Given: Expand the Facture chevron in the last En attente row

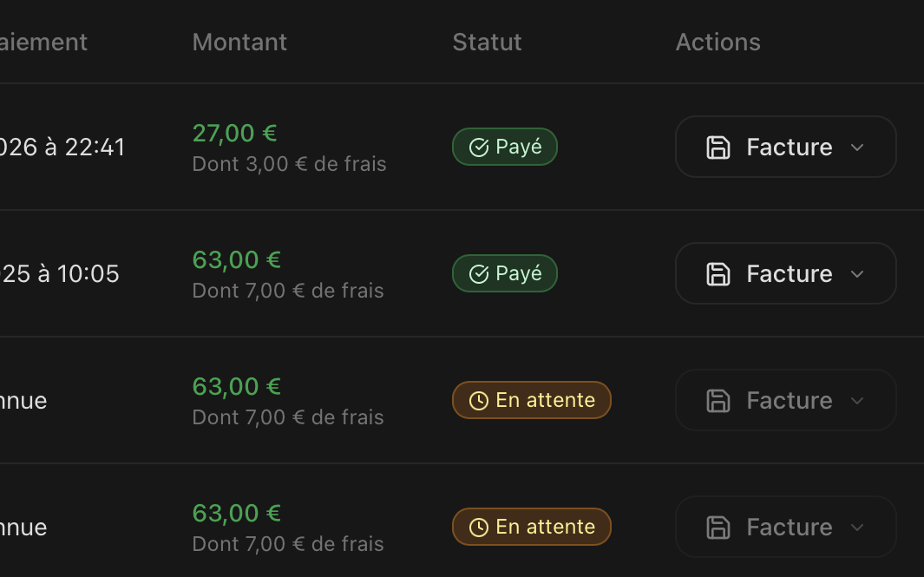Looking at the screenshot, I should pyautogui.click(x=857, y=528).
